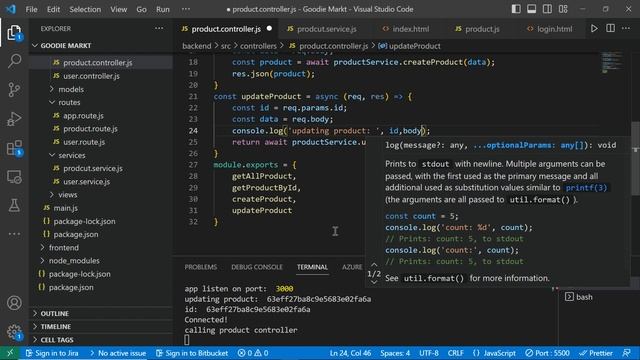This screenshot has height=360, width=640.
Task: Click the code minimap preview
Action: (x=611, y=62)
